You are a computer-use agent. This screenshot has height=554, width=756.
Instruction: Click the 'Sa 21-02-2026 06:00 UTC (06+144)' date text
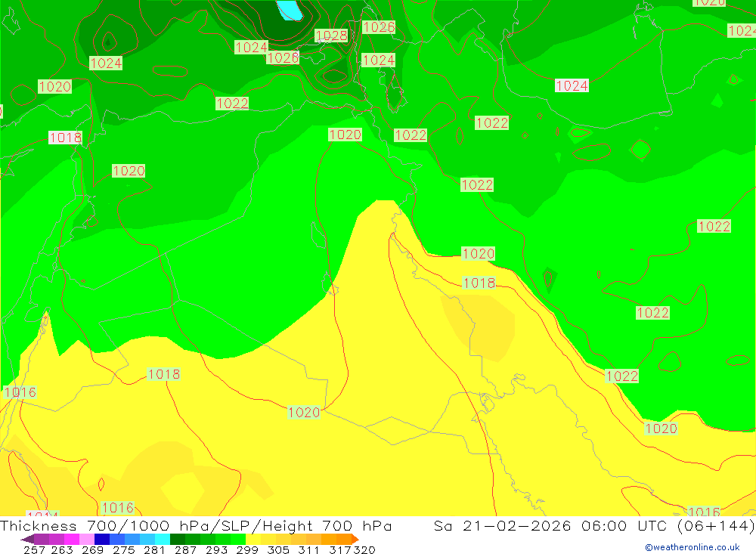(x=594, y=525)
